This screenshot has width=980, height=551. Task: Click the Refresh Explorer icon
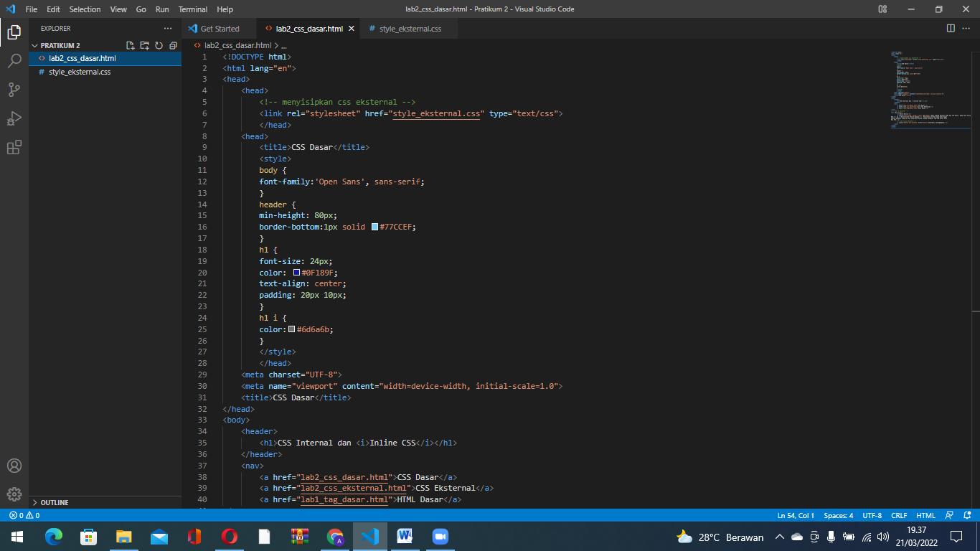click(x=159, y=44)
